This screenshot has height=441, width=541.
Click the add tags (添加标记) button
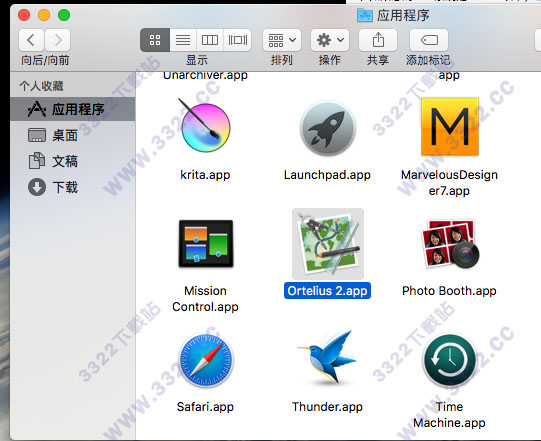pos(429,40)
